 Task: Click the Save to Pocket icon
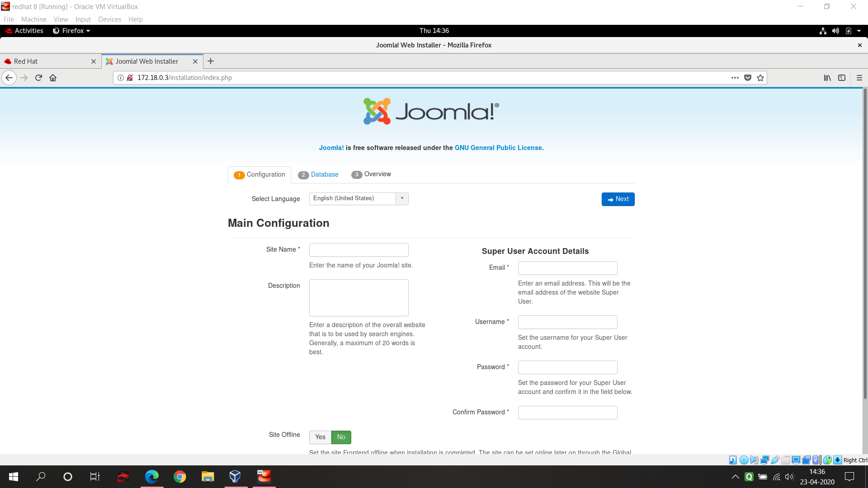(748, 78)
